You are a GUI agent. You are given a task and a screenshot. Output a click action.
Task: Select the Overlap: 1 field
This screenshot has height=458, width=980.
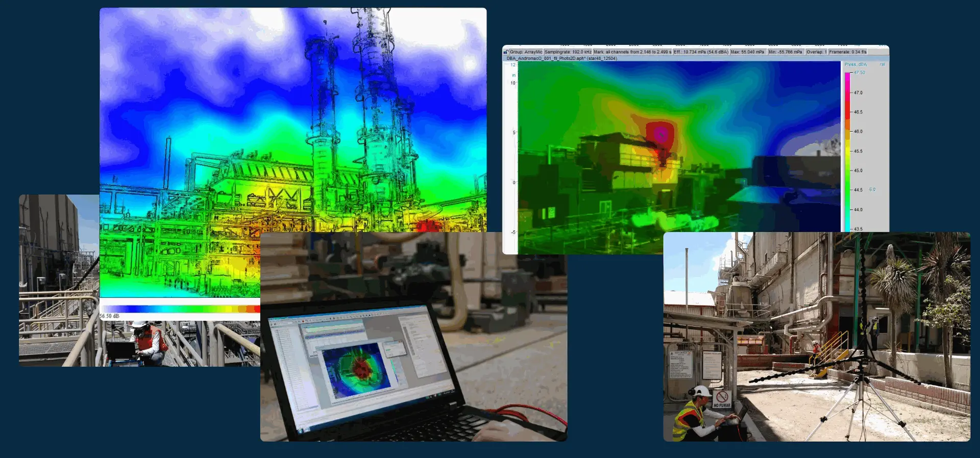tap(816, 52)
